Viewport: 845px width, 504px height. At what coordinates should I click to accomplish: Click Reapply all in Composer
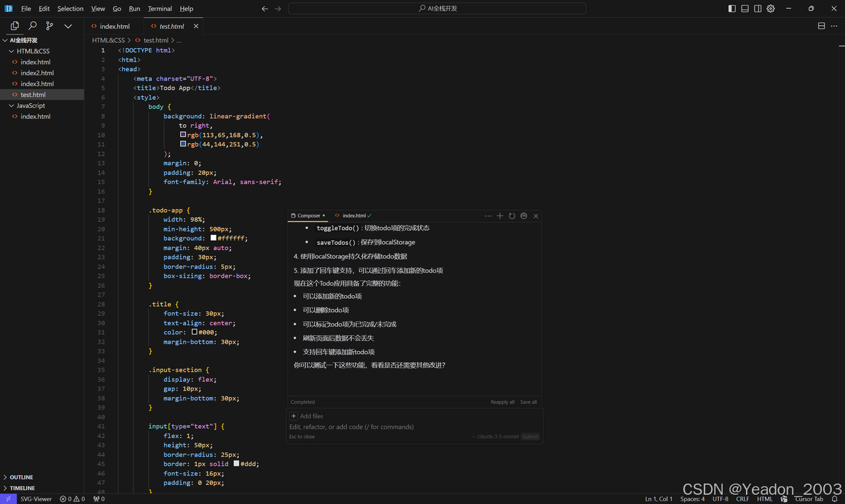tap(502, 402)
